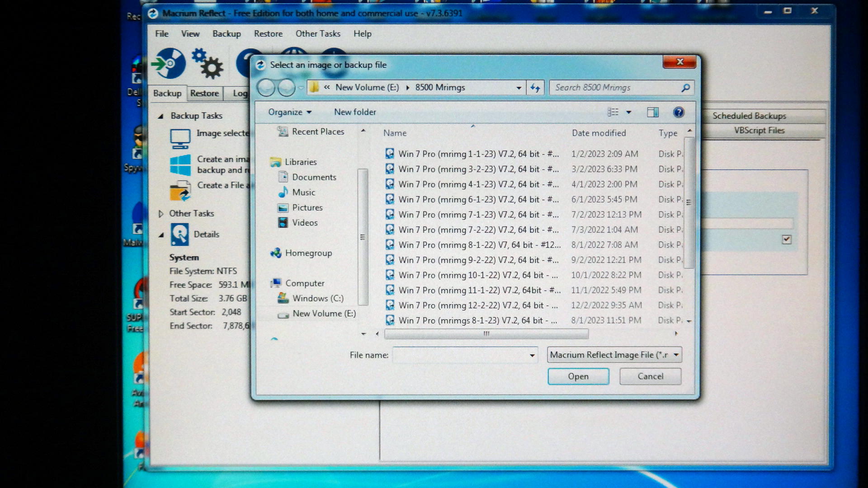The height and width of the screenshot is (488, 868).
Task: Switch to the VBScript Files tab
Action: (759, 130)
